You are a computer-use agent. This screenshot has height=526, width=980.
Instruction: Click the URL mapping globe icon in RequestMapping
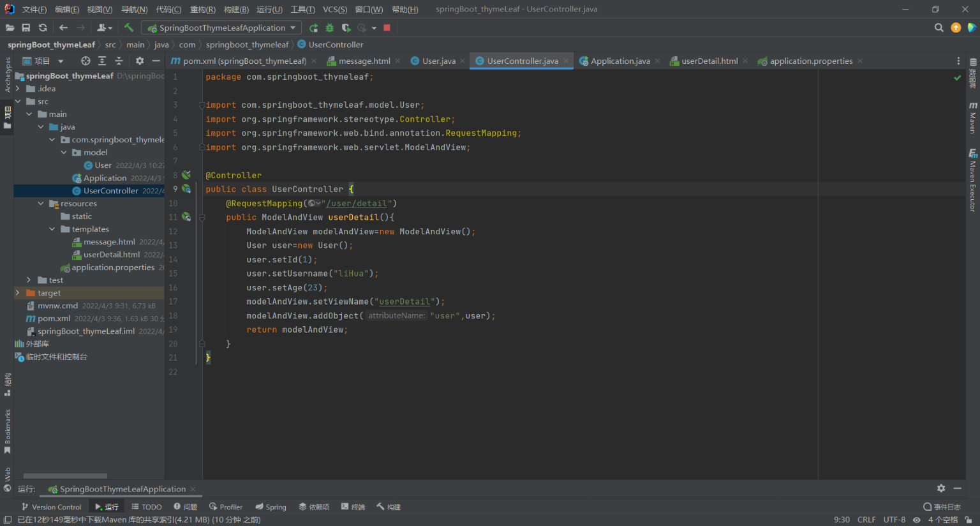313,203
